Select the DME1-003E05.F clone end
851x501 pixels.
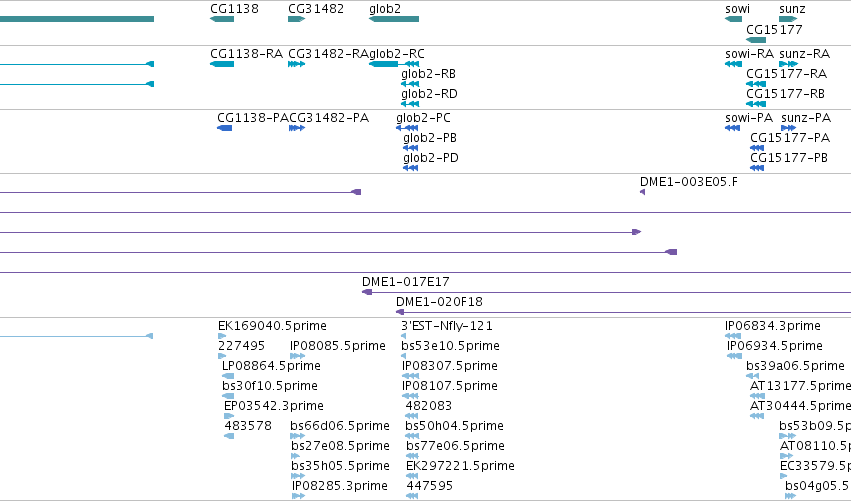(x=643, y=192)
